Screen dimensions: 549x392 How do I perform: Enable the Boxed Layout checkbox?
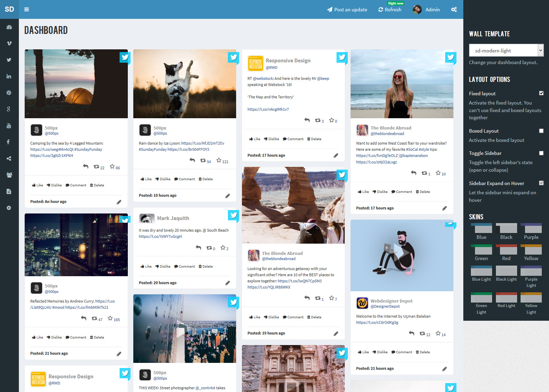(x=541, y=131)
